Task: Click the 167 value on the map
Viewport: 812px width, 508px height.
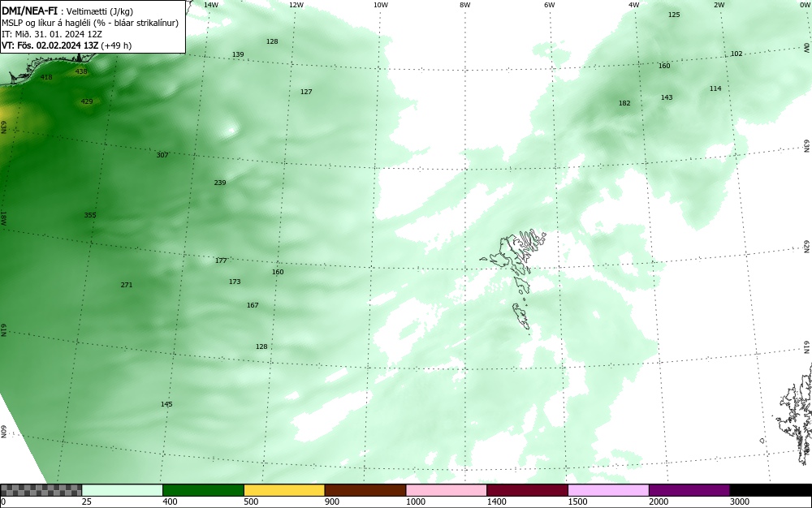Action: [253, 304]
